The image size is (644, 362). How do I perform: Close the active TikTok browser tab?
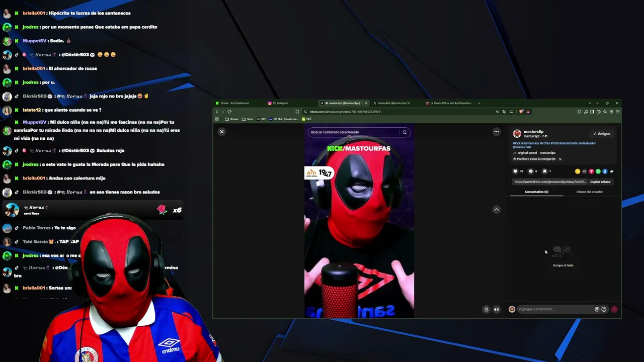pos(366,103)
